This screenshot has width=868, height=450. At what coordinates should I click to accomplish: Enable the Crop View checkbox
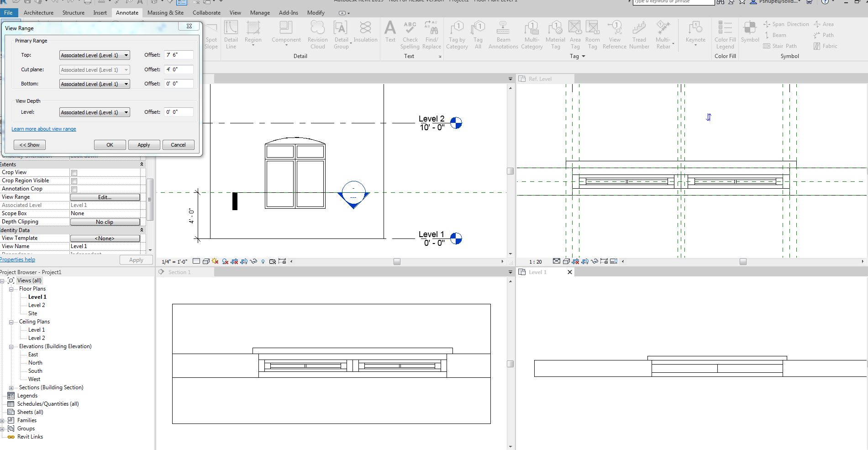point(74,172)
